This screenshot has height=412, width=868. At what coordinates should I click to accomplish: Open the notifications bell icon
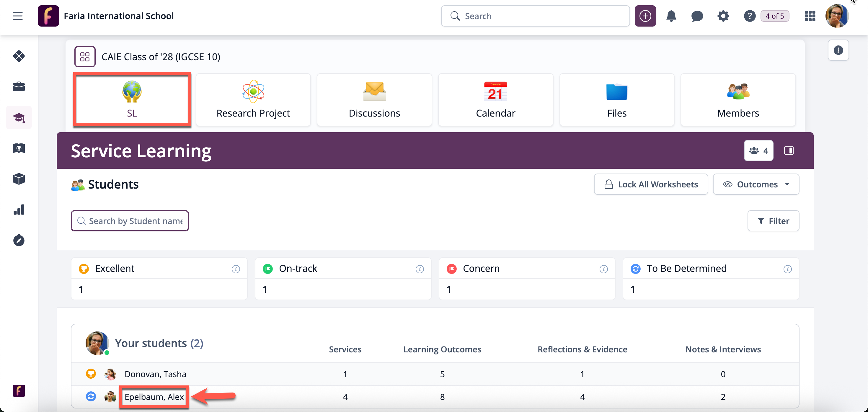pos(671,16)
